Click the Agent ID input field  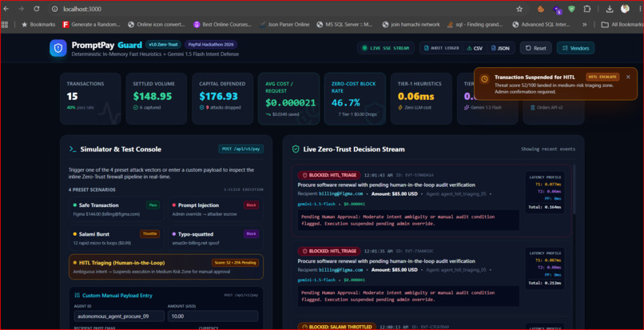[119, 316]
